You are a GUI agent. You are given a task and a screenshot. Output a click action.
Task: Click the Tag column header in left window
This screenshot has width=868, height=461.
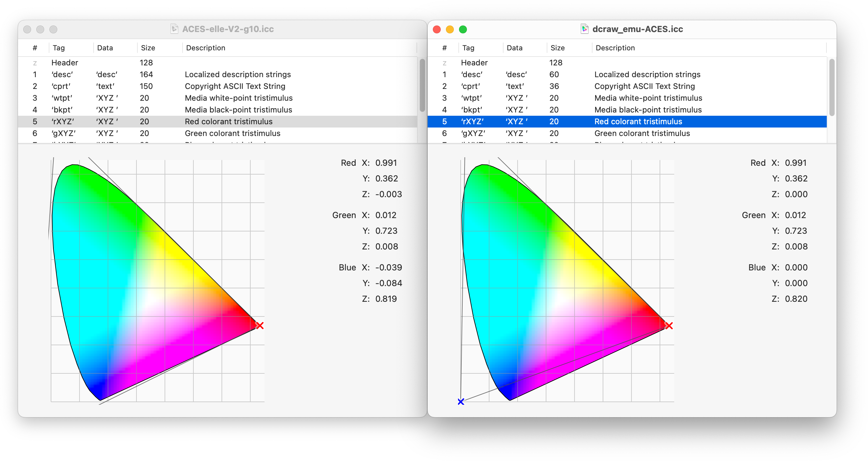[x=59, y=48]
